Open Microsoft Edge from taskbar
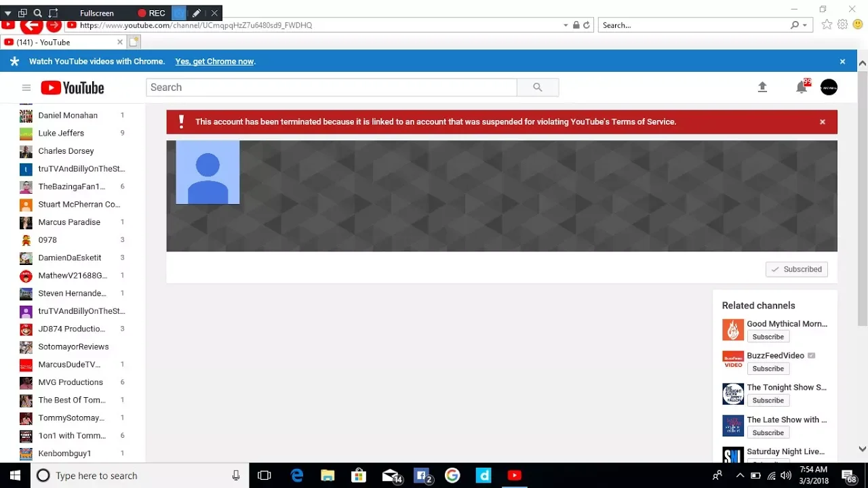Viewport: 868px width, 488px height. point(297,475)
